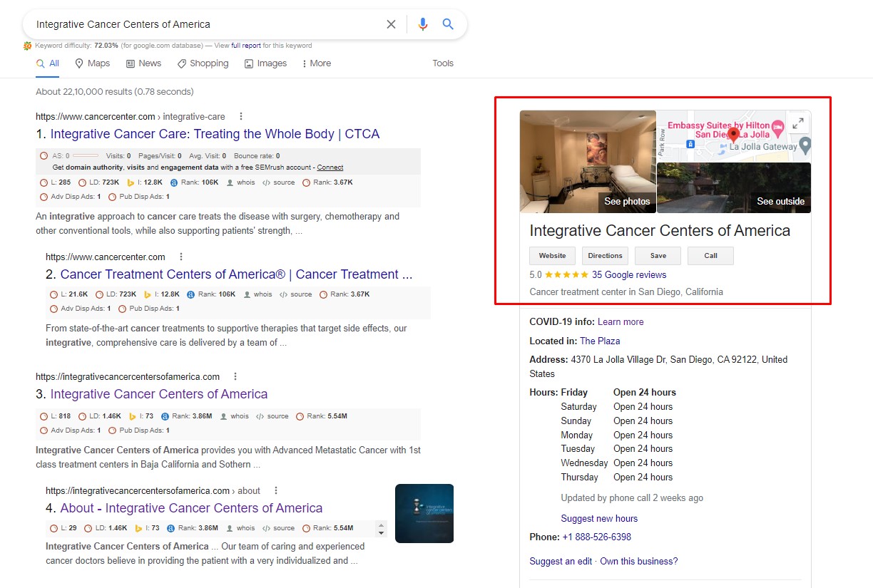Click the Website button in the business panel
The width and height of the screenshot is (873, 588).
pyautogui.click(x=552, y=256)
